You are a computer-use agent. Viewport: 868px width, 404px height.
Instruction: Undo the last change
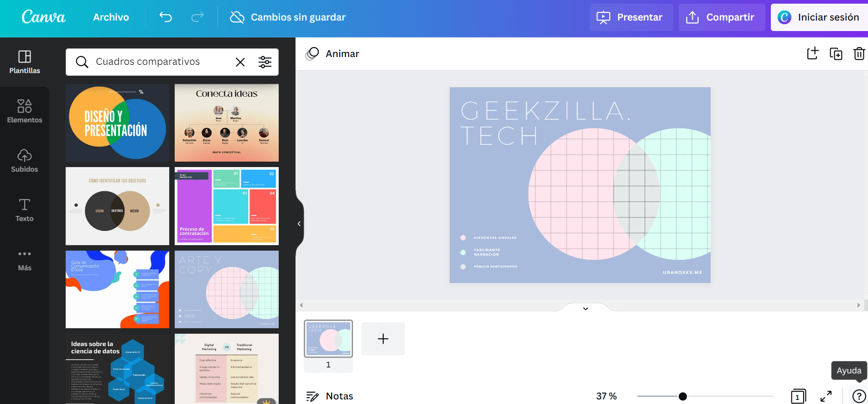pos(166,17)
